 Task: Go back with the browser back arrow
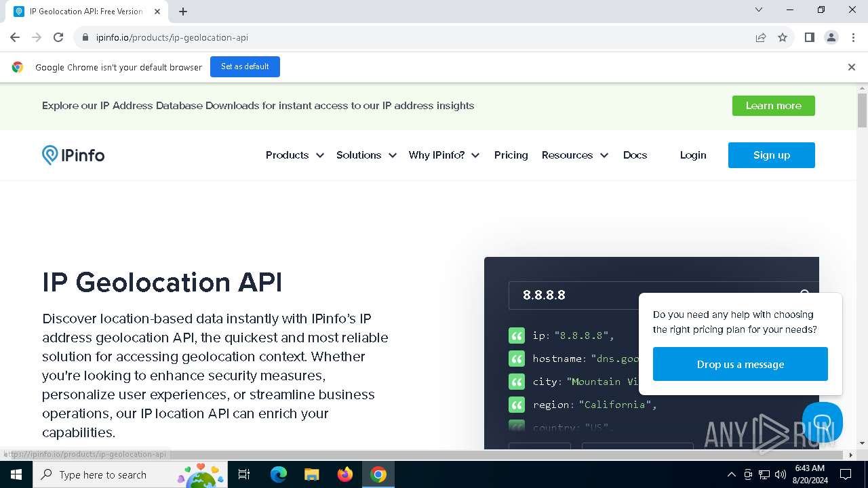point(15,37)
